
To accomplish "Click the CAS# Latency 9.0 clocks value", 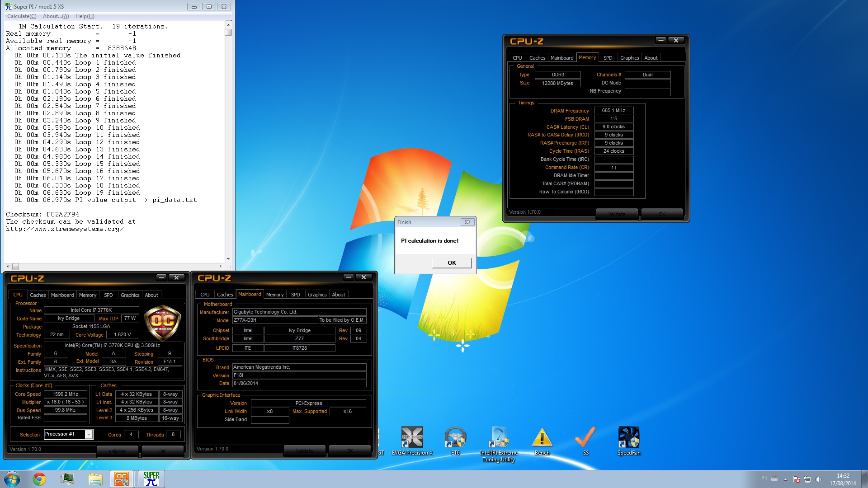I will (613, 127).
